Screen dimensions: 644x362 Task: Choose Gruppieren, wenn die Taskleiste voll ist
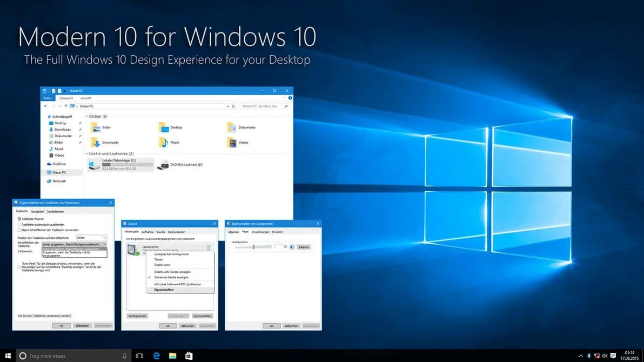tap(74, 252)
